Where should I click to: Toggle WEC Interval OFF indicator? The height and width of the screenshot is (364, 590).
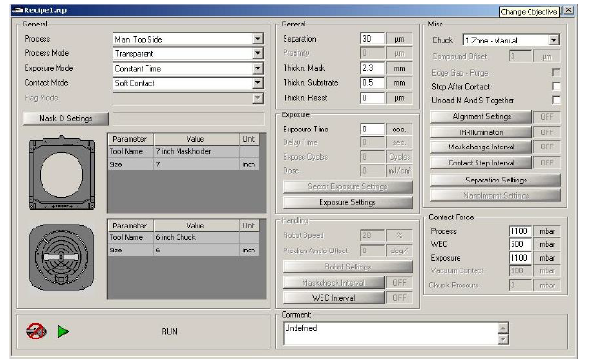tap(399, 298)
